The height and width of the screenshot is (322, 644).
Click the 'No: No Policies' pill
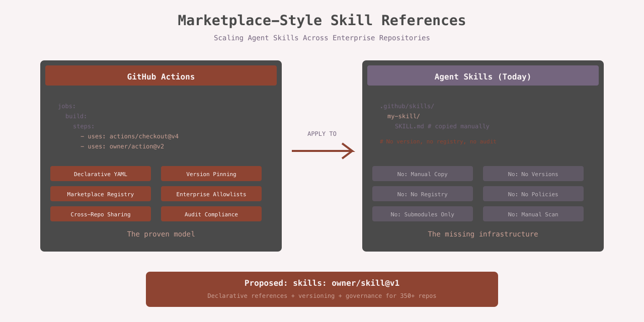tap(533, 194)
